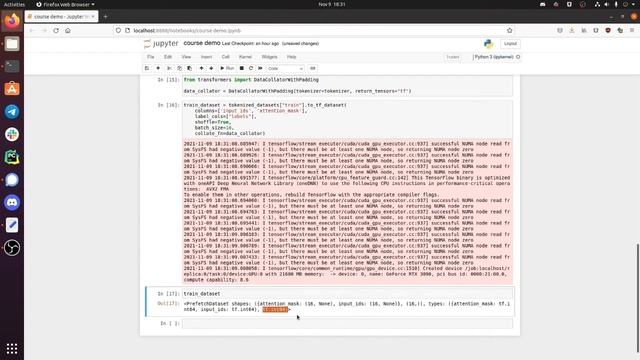The image size is (640, 360).
Task: Open the Files app in the dock
Action: [x=12, y=44]
